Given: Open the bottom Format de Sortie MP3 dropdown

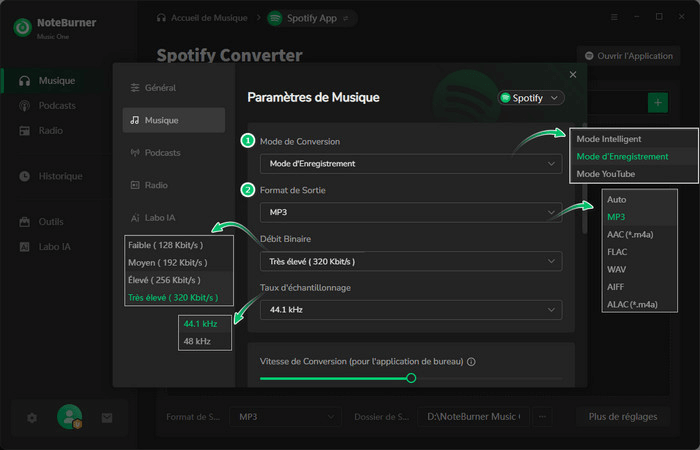Looking at the screenshot, I should coord(285,417).
